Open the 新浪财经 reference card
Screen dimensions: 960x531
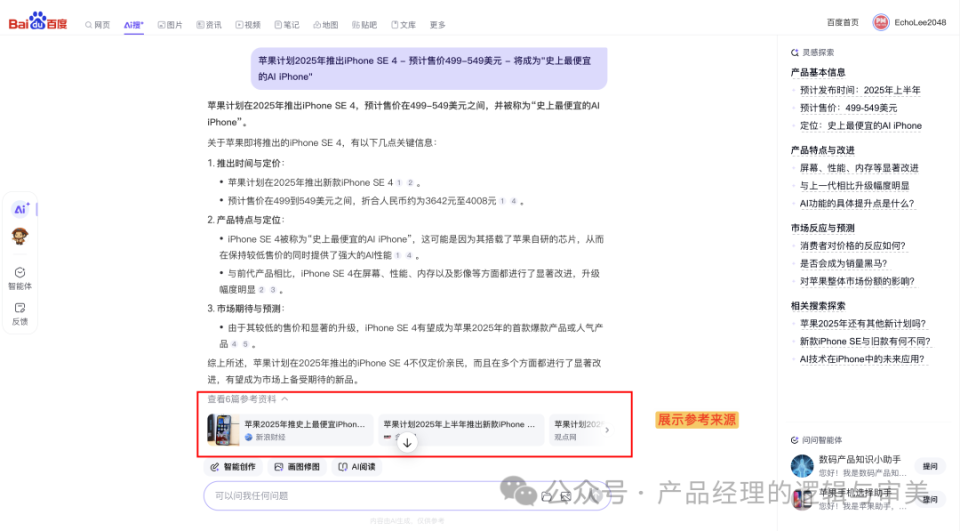click(x=290, y=430)
